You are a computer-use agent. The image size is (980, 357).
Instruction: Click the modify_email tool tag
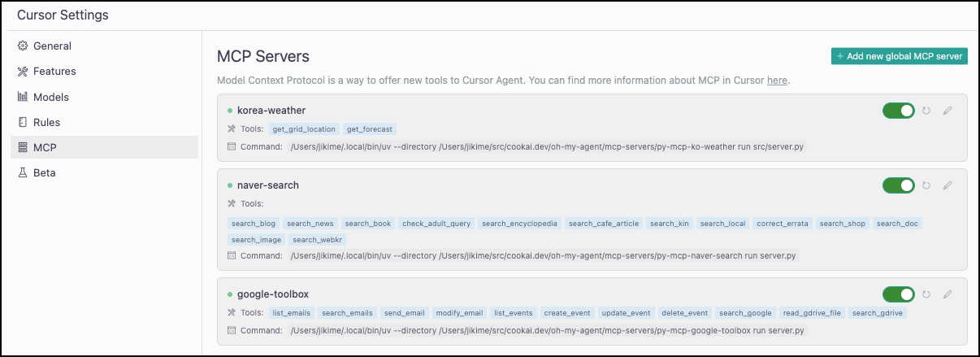tap(460, 313)
